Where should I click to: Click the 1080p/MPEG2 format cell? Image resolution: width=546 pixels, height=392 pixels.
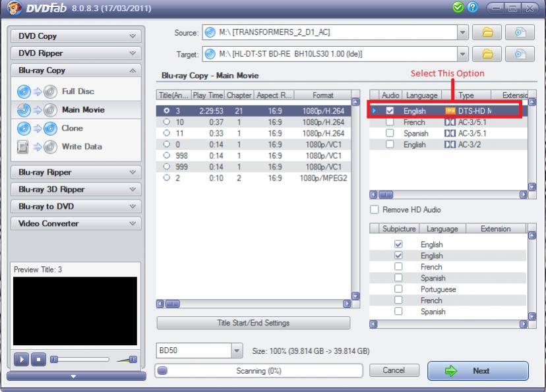point(323,178)
